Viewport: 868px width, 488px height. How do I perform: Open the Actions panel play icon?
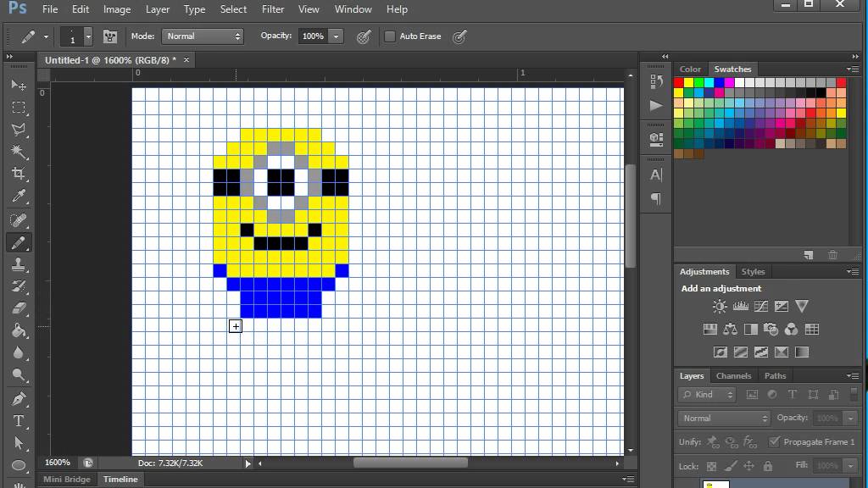pos(656,105)
